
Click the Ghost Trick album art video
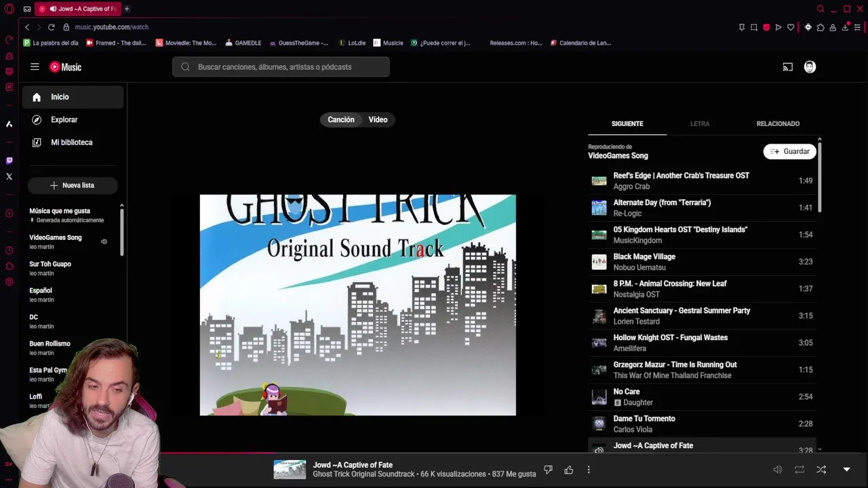(x=357, y=305)
